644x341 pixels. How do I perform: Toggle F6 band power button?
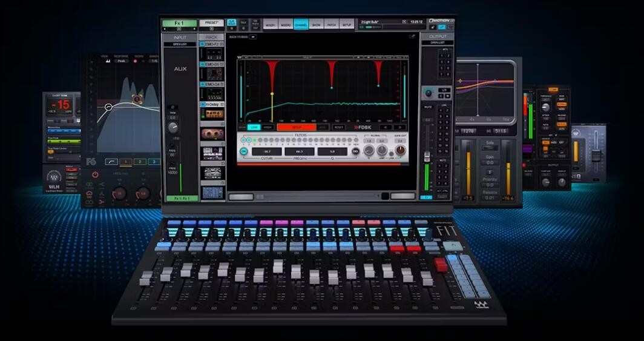95,174
